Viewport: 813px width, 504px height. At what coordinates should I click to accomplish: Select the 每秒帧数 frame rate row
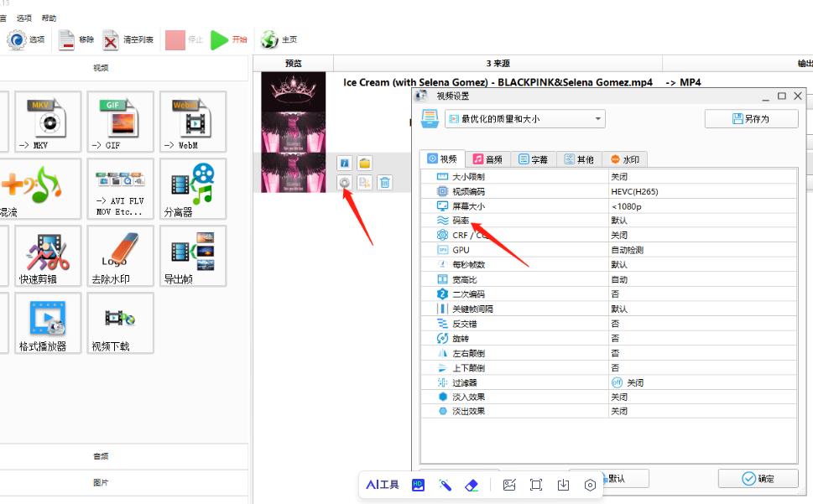tap(609, 265)
